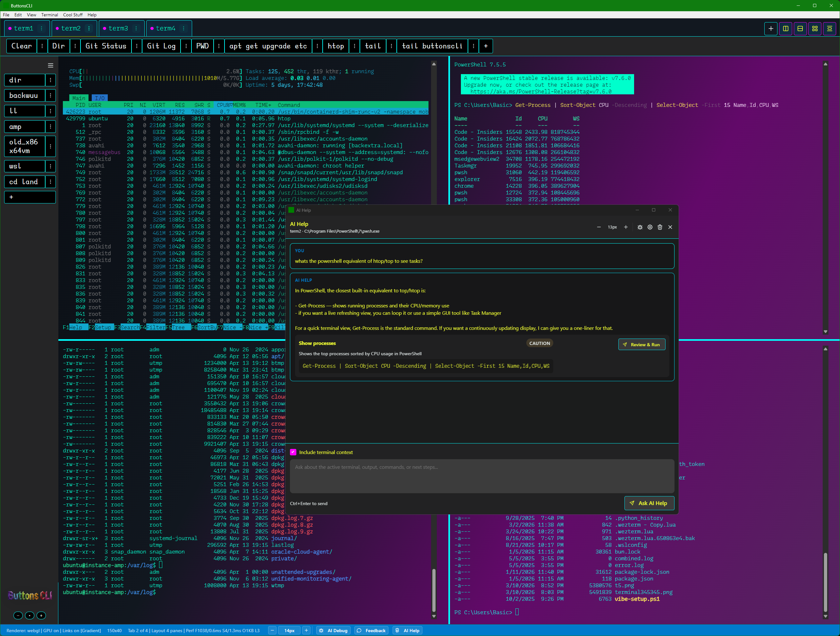Screen dimensions: 840x636
Task: Click the Get-Process command code block
Action: click(426, 366)
